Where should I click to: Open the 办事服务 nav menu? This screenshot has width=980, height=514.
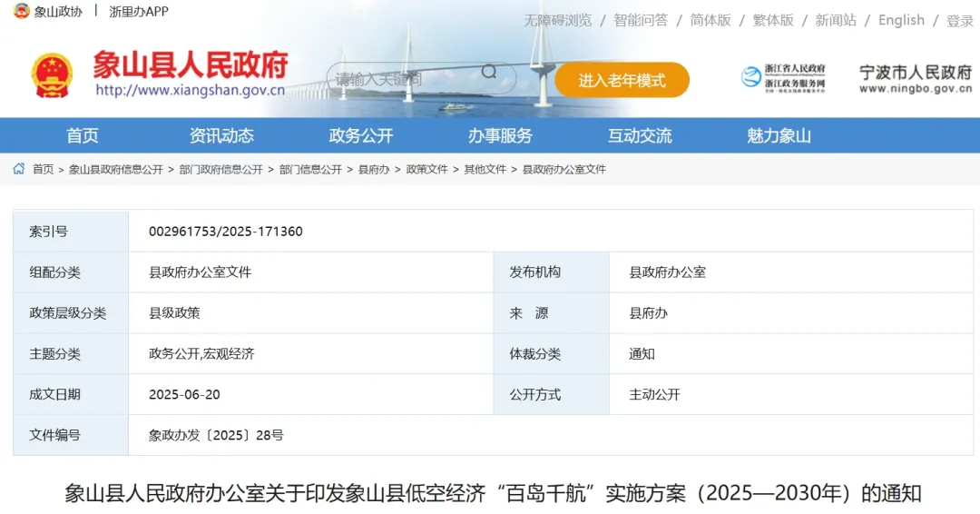pyautogui.click(x=500, y=135)
